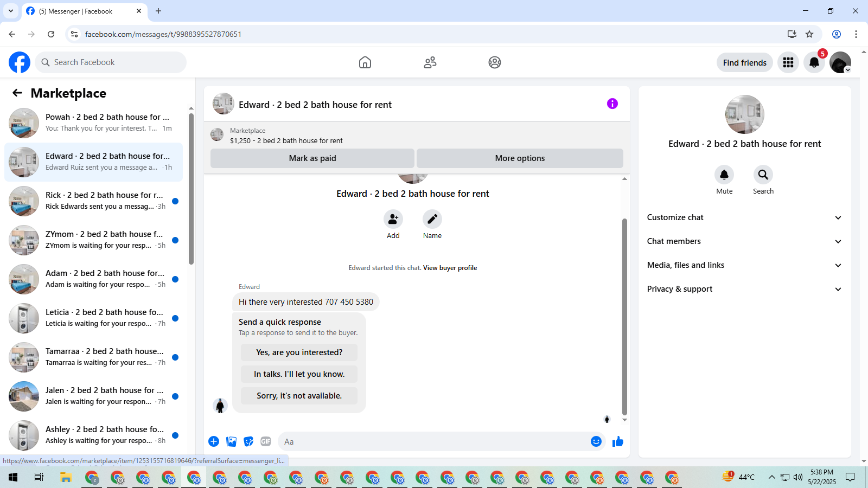Open File Explorer from the taskbar
Image resolution: width=868 pixels, height=488 pixels.
tap(66, 477)
